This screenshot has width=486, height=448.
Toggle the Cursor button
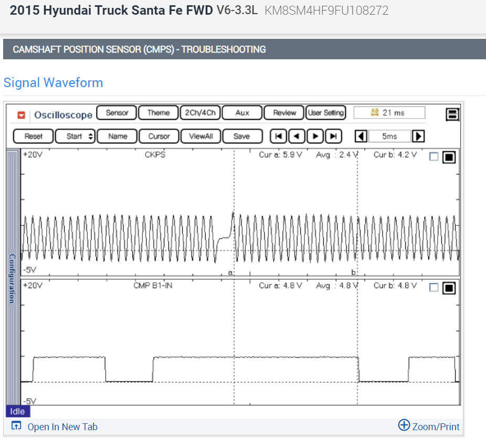tap(159, 136)
